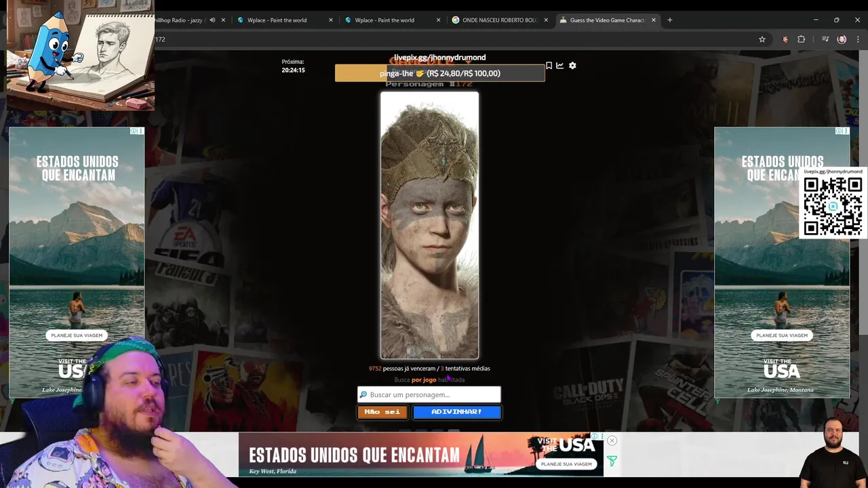Close the second Wplace tab

point(439,20)
